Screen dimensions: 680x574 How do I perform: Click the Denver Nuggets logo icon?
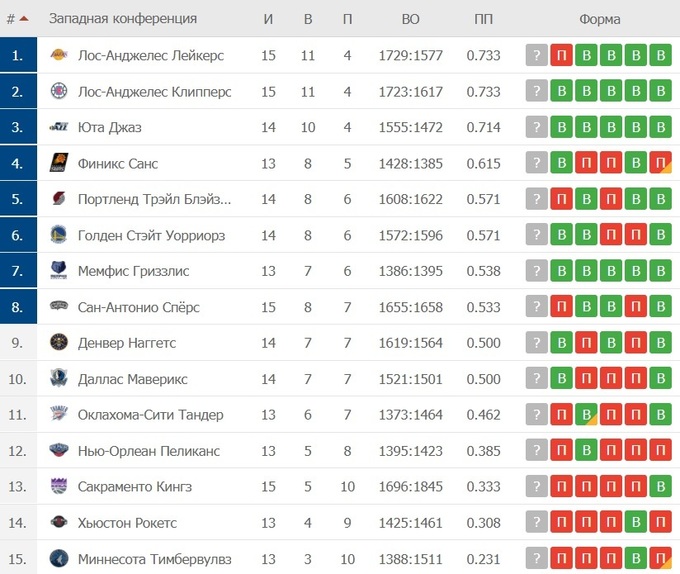[58, 343]
